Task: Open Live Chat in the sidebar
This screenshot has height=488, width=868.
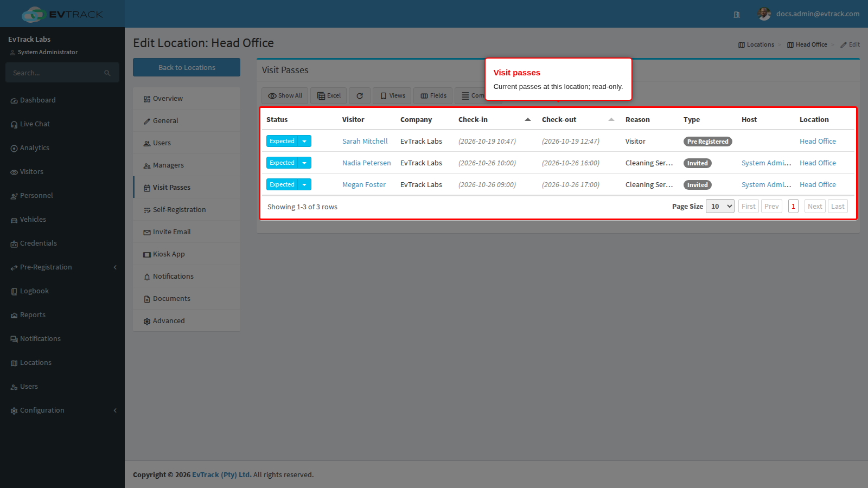Action: coord(62,124)
